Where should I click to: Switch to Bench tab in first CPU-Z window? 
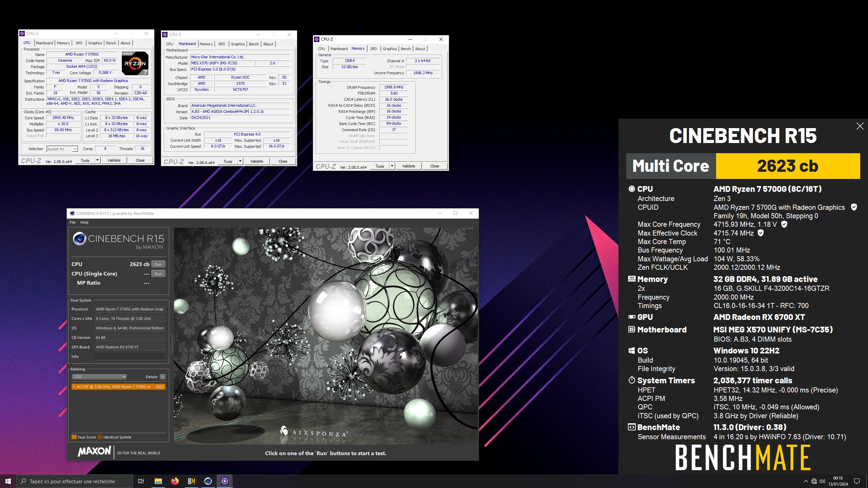pos(111,43)
